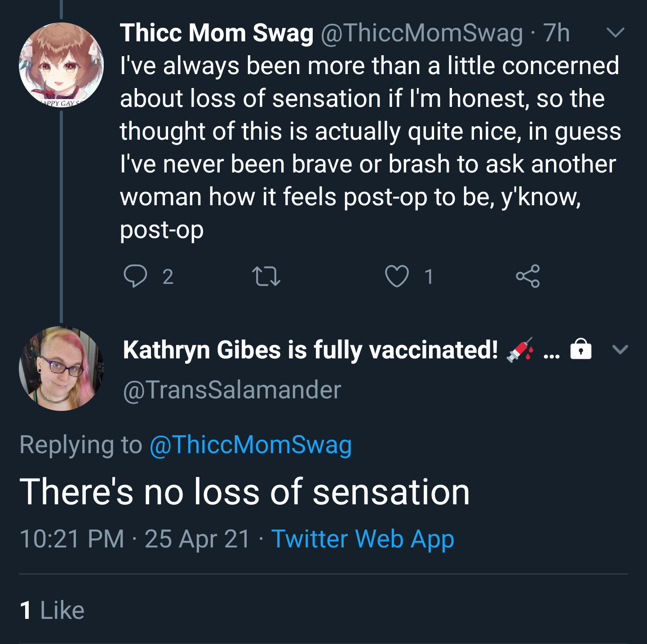Share the Thicc Mom Swag tweet
This screenshot has height=644, width=647.
528,276
